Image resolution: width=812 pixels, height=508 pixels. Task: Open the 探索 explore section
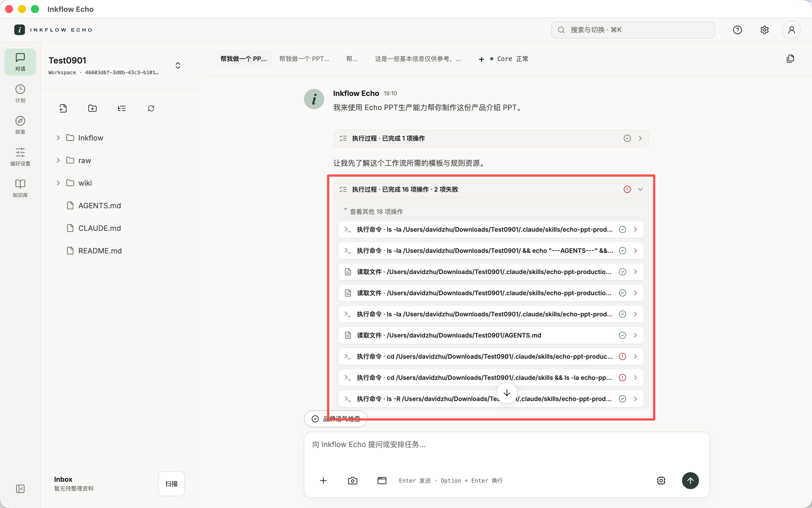pos(20,125)
